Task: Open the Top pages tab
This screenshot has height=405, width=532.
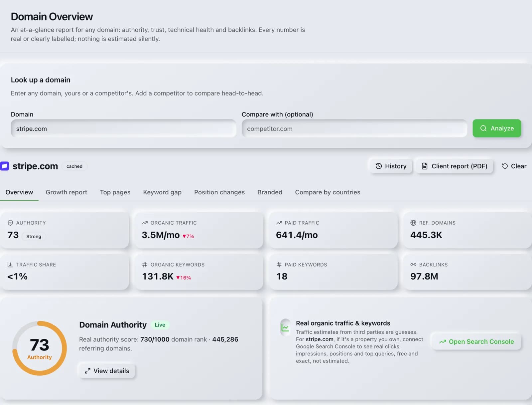Action: (115, 192)
